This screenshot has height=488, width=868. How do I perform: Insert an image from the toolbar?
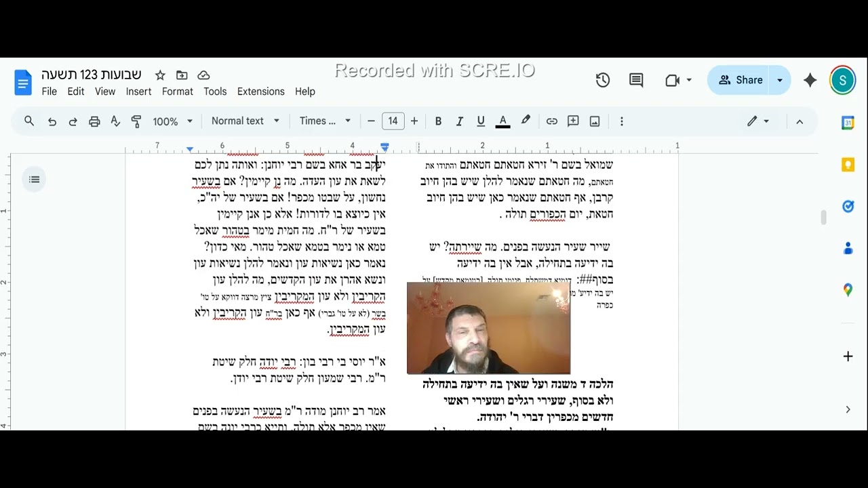click(595, 121)
